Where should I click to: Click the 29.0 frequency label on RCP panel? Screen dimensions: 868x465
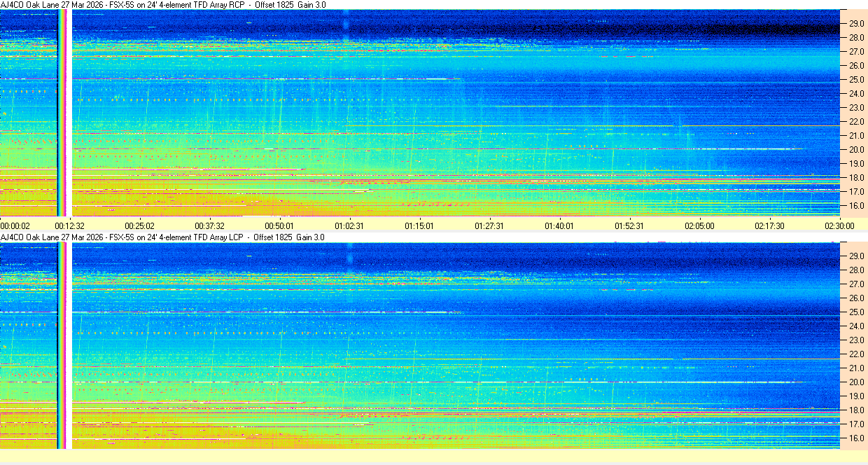point(857,24)
